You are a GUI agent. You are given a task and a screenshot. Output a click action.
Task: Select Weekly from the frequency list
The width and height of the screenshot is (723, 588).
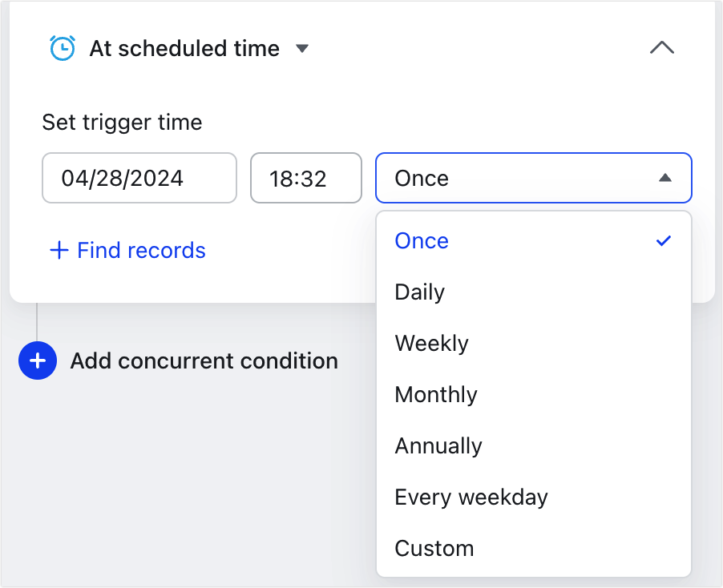(431, 343)
